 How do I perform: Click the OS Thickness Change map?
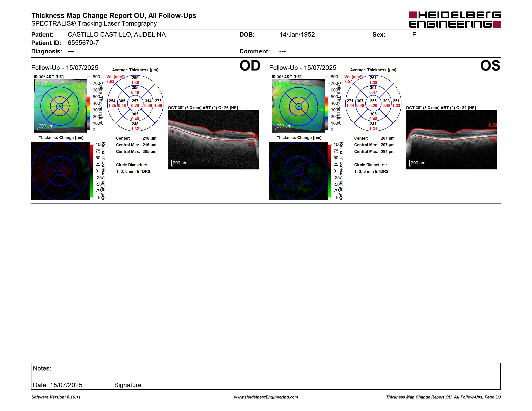click(298, 171)
